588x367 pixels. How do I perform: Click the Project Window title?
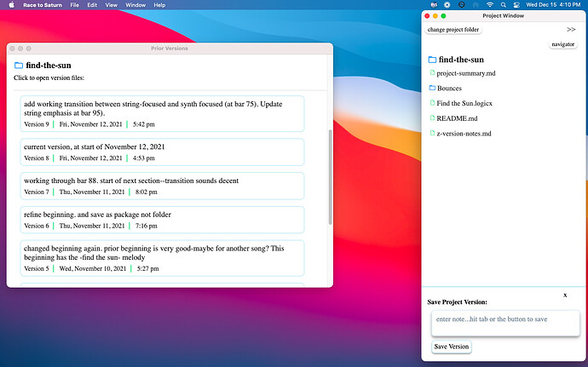503,15
